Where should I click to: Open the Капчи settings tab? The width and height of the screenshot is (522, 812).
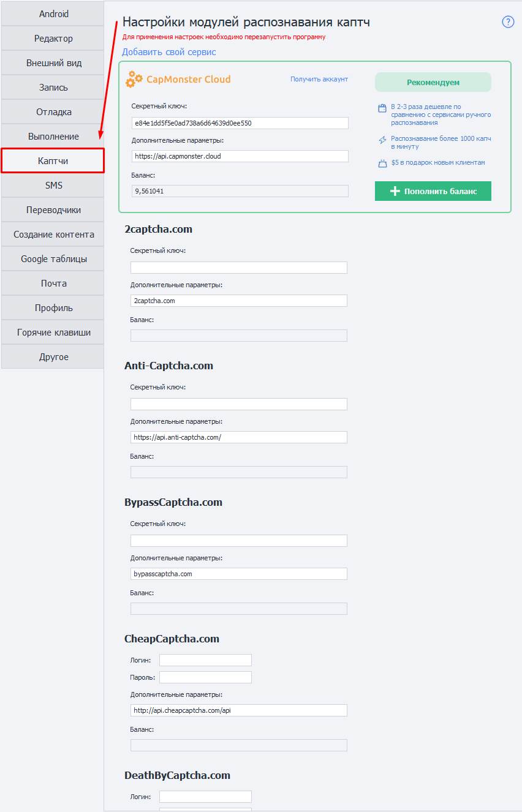[x=53, y=160]
